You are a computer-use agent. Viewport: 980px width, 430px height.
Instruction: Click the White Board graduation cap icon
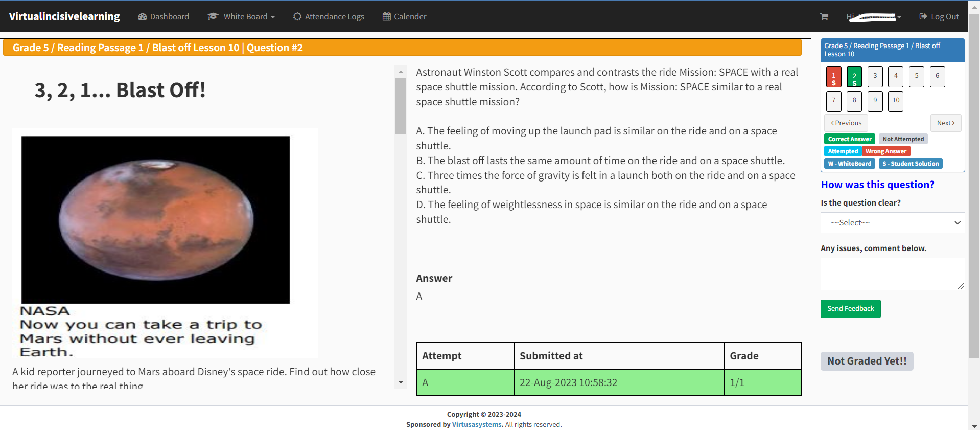pyautogui.click(x=213, y=16)
